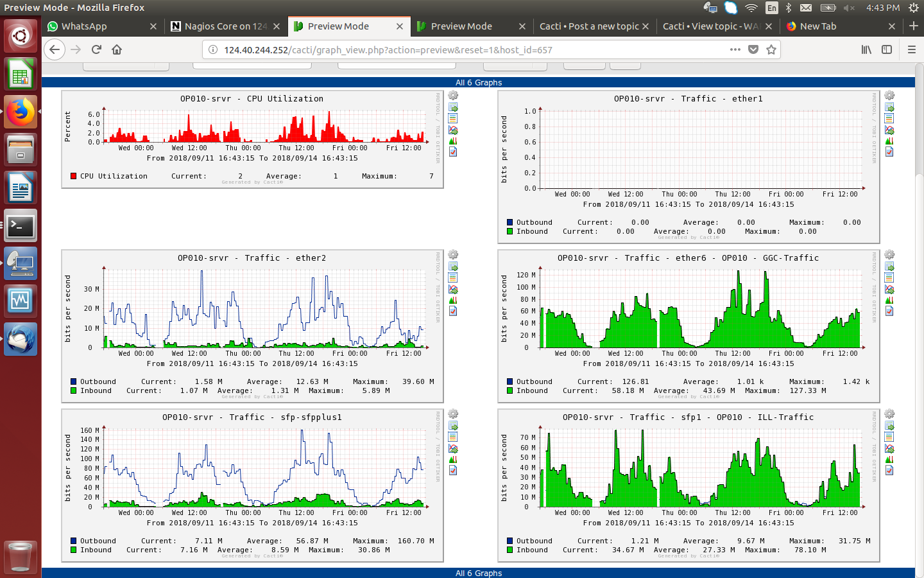Image resolution: width=924 pixels, height=578 pixels.
Task: Open the Traffic ether2 graph image
Action: pyautogui.click(x=252, y=326)
